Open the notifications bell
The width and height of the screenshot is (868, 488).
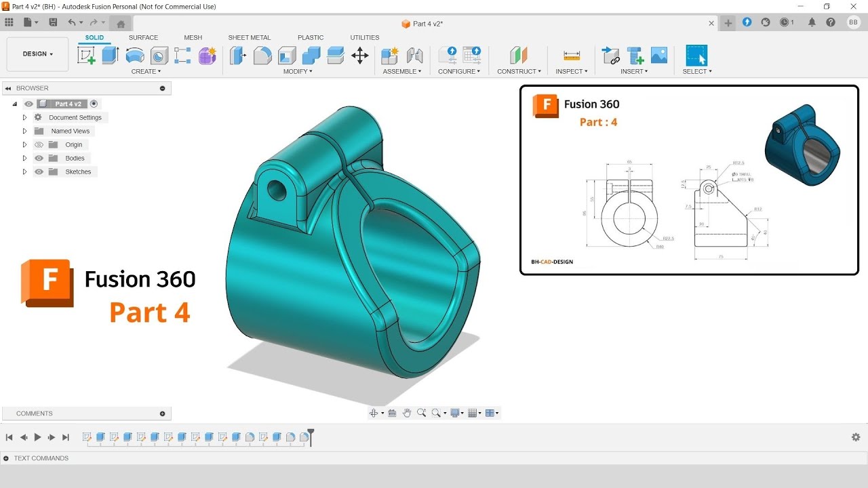[x=812, y=22]
